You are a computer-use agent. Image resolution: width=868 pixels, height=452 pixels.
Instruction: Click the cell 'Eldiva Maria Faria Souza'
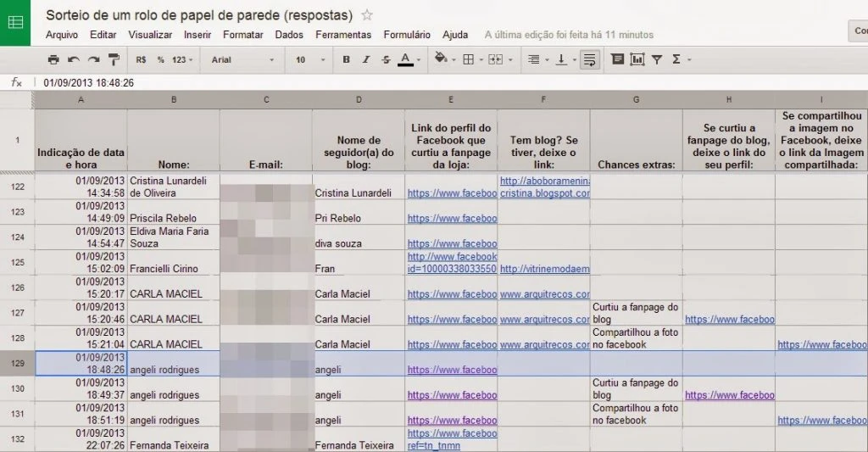173,237
